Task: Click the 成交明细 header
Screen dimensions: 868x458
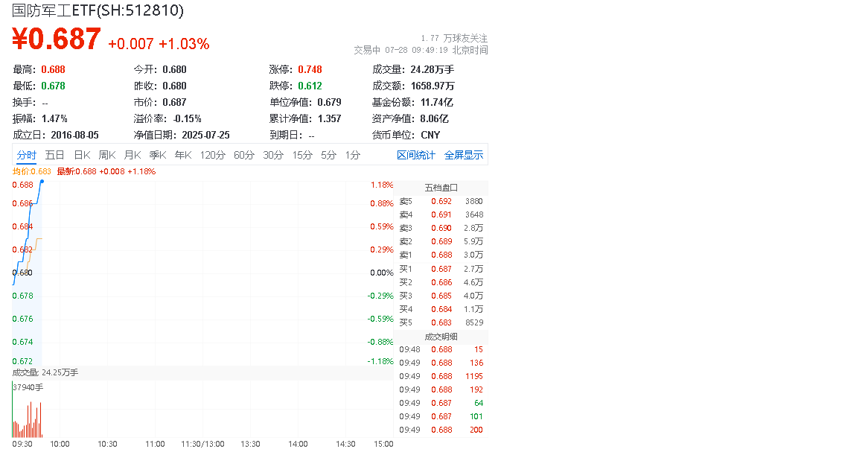Action: coord(441,337)
